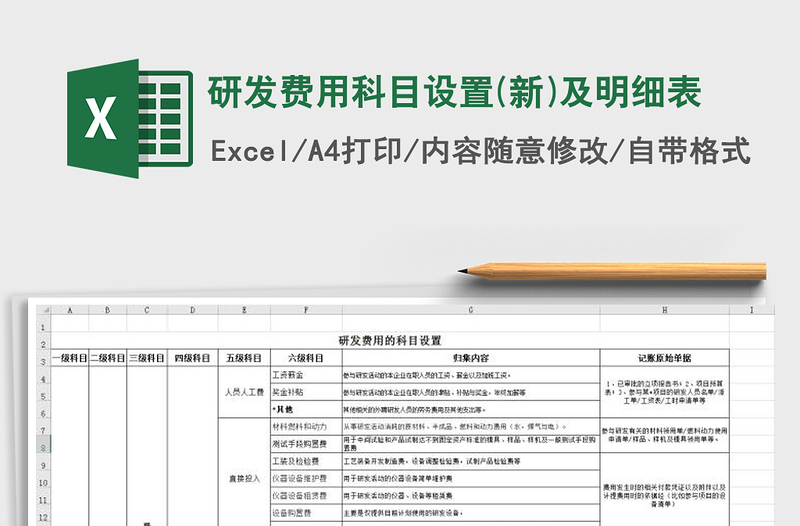Select column F header

306,310
